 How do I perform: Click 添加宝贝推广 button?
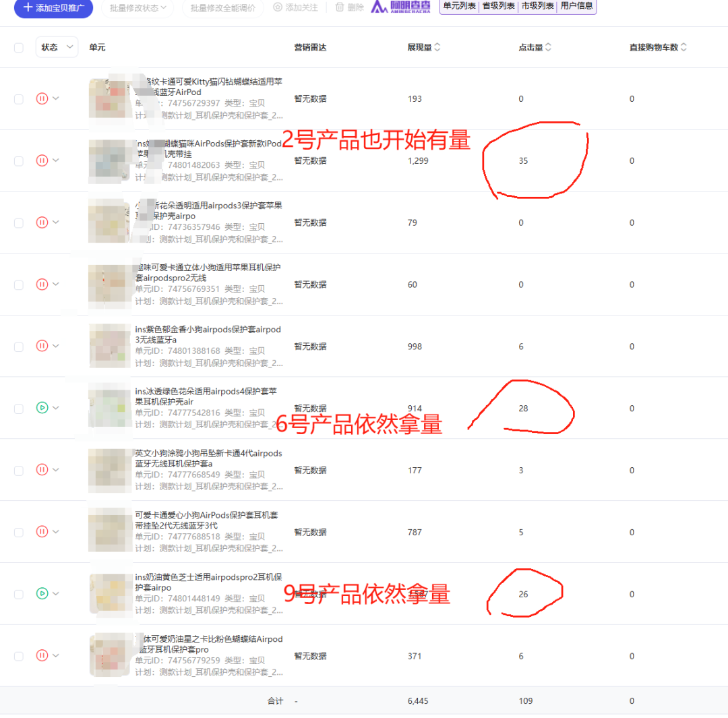click(53, 8)
